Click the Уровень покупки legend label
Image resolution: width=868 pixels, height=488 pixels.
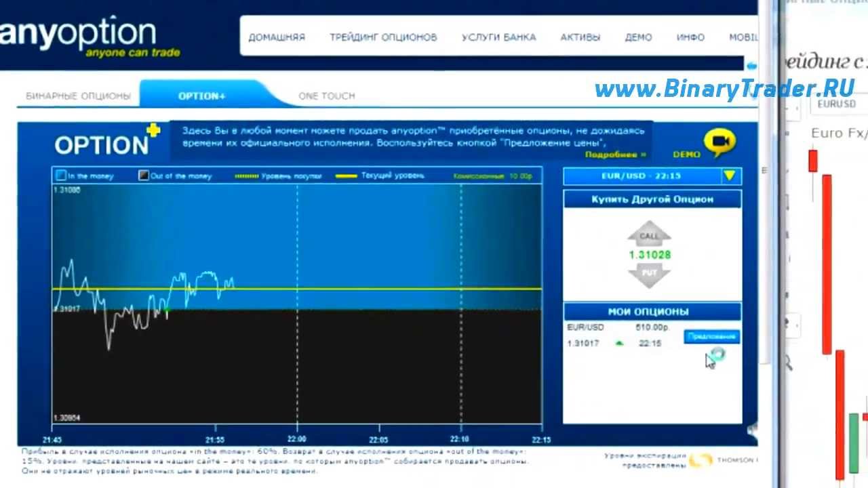[x=291, y=176]
